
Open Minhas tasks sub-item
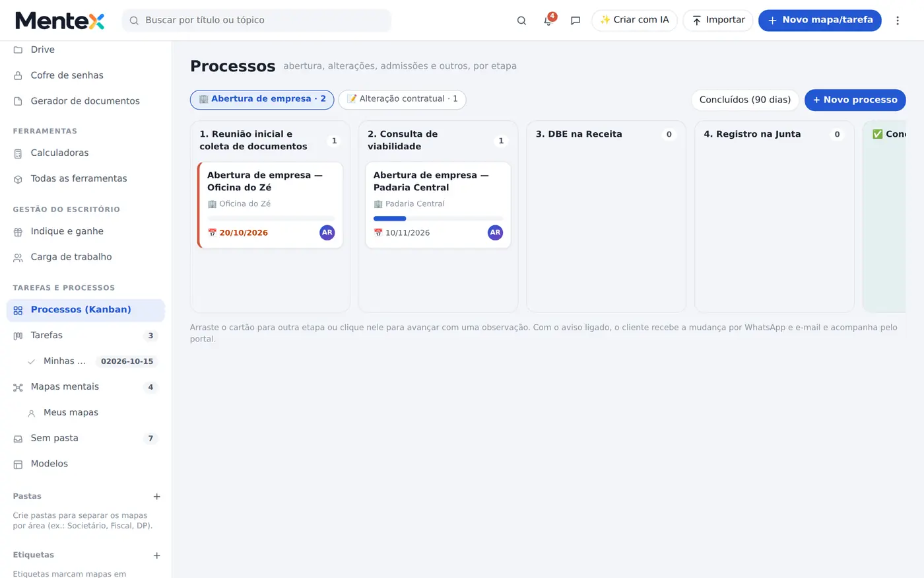click(92, 361)
